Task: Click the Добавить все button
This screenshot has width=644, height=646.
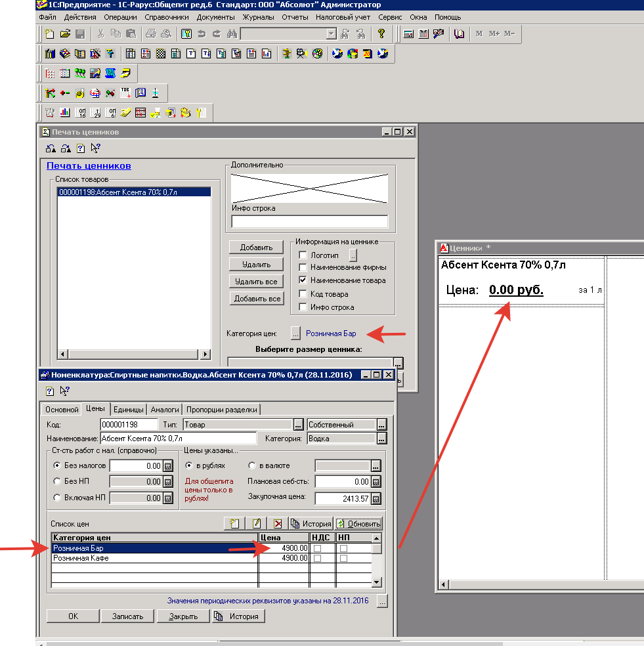Action: point(256,299)
